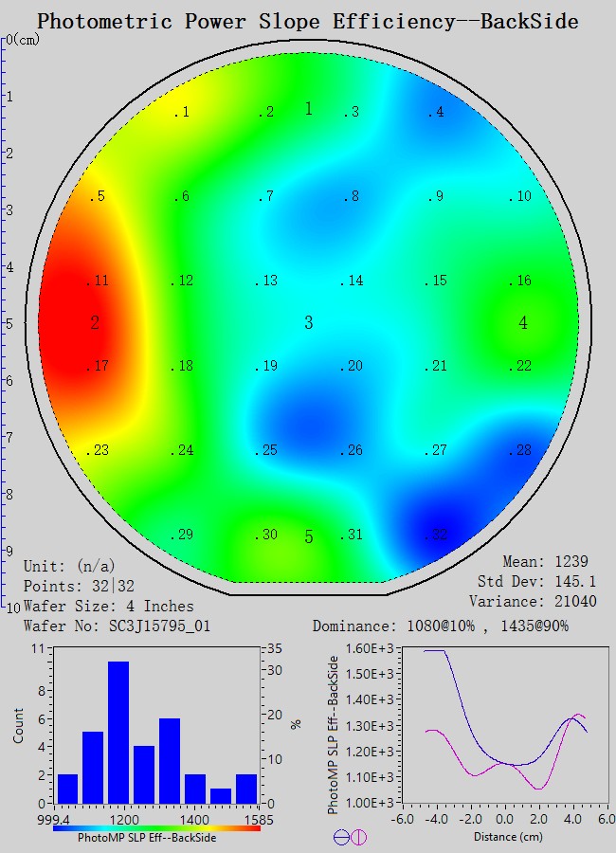This screenshot has height=853, width=616.
Task: Click the chart title Photometric Power Slope Efficiency
Action: tap(308, 21)
